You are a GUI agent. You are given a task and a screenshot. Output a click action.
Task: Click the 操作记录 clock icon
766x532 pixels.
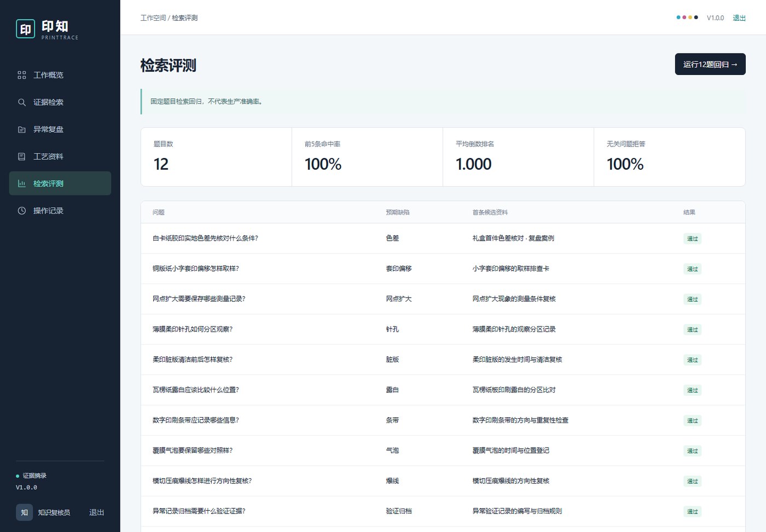click(22, 211)
